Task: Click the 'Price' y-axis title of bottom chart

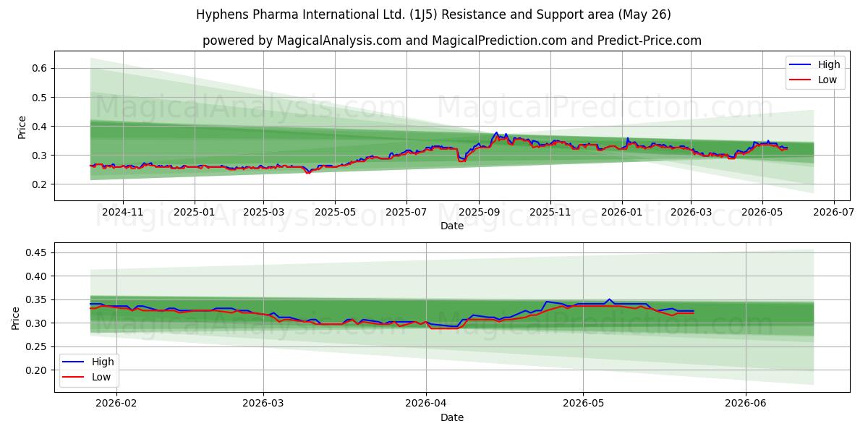Action: click(16, 318)
